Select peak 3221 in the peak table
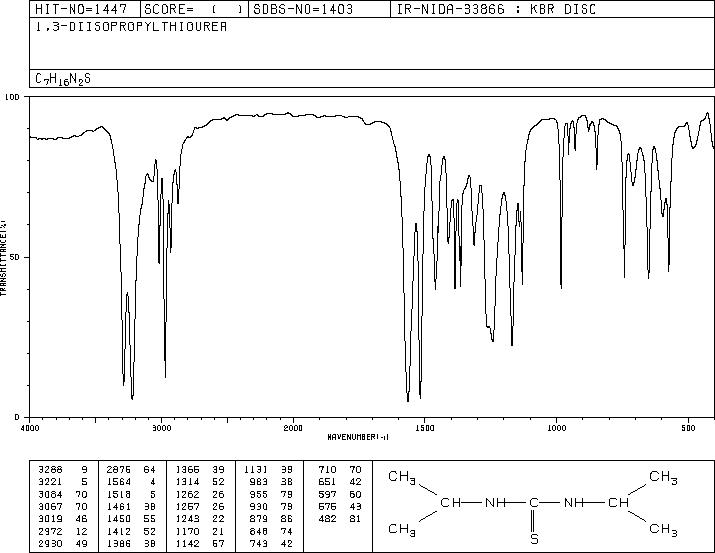715x553 pixels. click(x=50, y=482)
